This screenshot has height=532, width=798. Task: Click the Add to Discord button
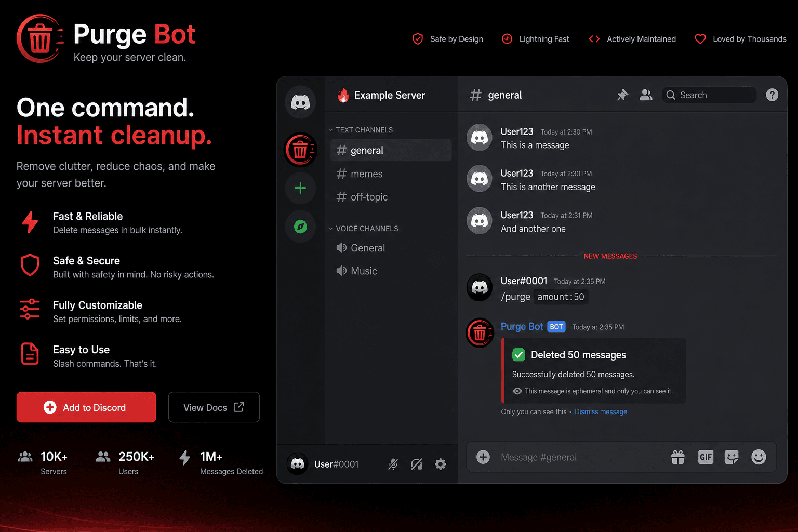point(86,407)
